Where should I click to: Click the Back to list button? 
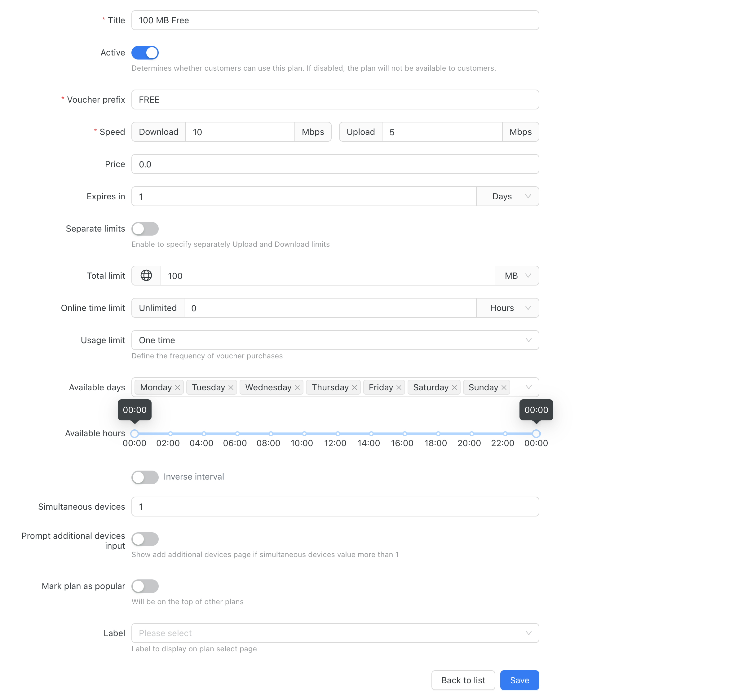point(463,680)
